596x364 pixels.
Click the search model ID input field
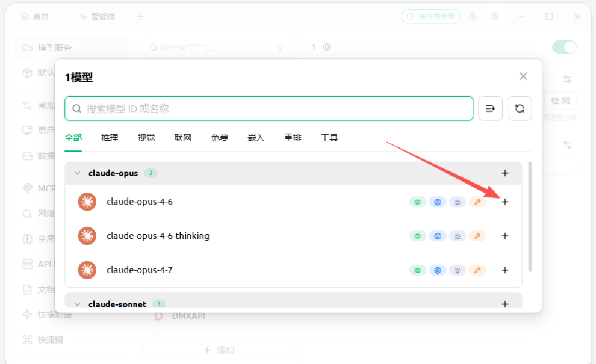click(x=269, y=109)
